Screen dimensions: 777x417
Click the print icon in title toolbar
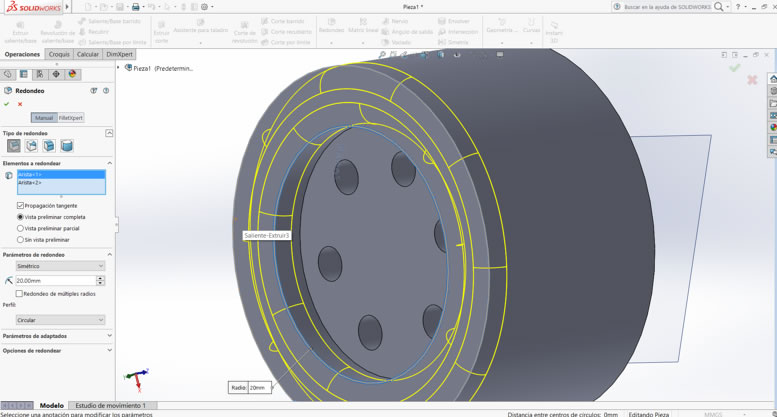click(136, 7)
